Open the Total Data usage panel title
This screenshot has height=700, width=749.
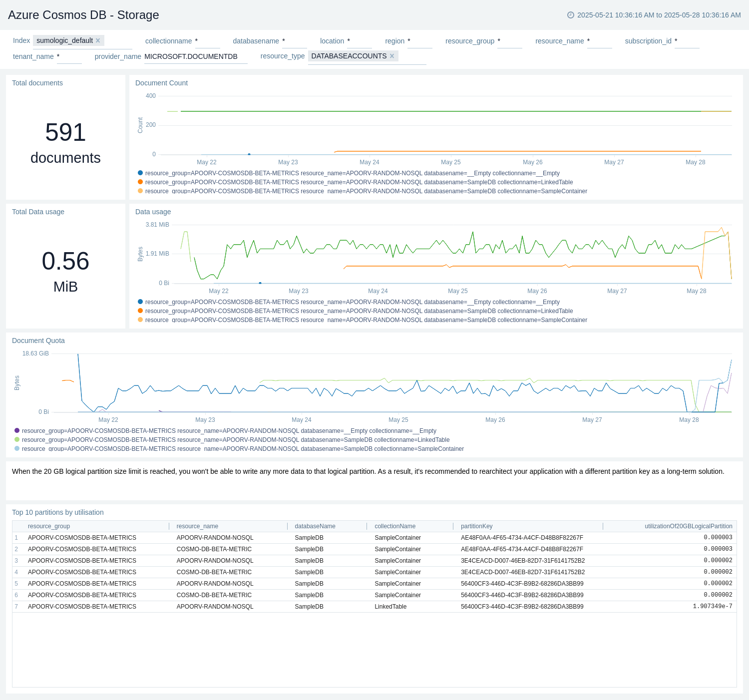point(38,212)
